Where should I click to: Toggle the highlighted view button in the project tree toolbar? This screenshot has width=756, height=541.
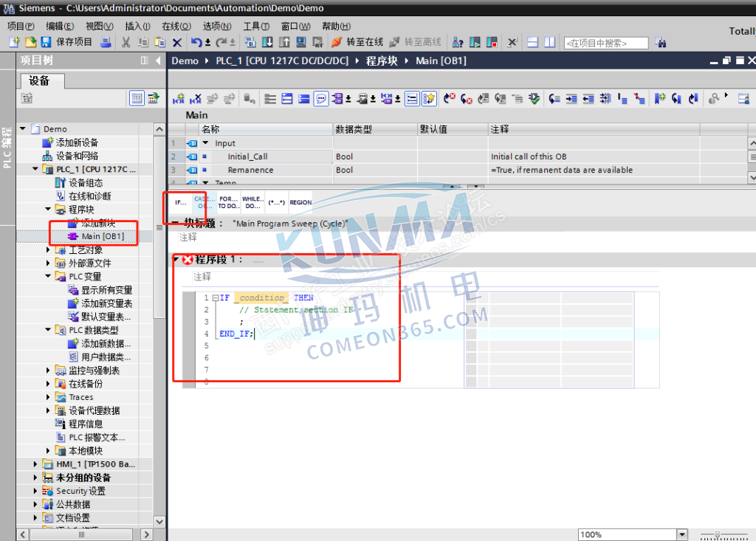tap(137, 98)
